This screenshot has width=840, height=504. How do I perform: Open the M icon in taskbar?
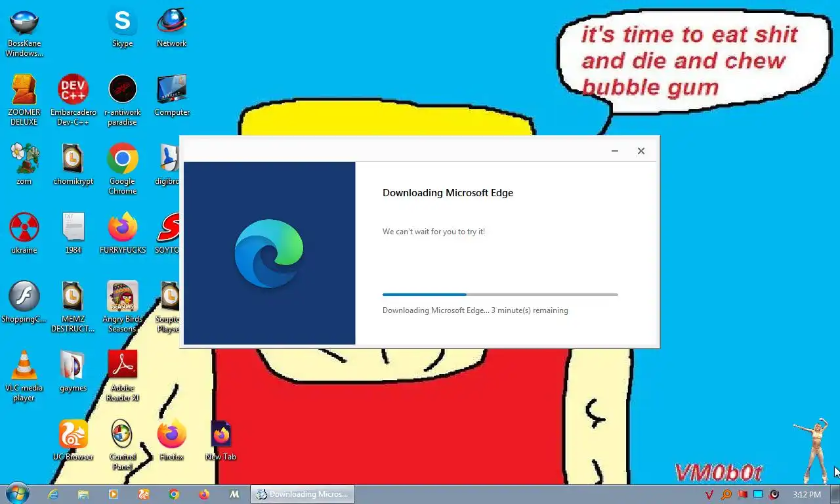[x=234, y=494]
